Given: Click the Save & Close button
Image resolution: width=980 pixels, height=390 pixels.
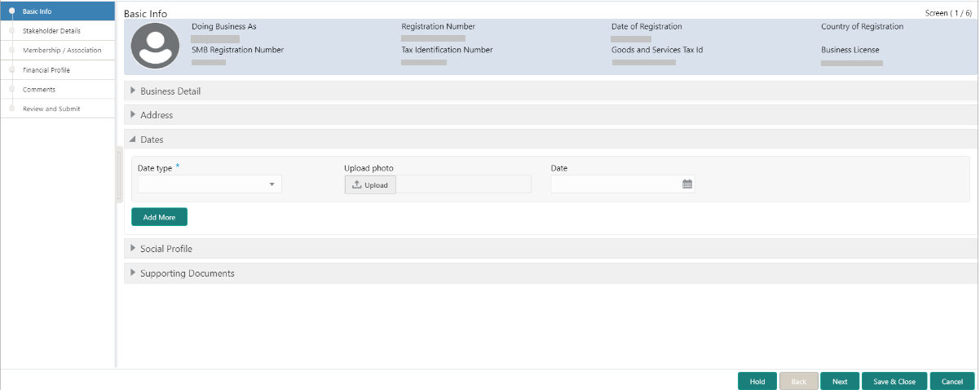Looking at the screenshot, I should [894, 381].
